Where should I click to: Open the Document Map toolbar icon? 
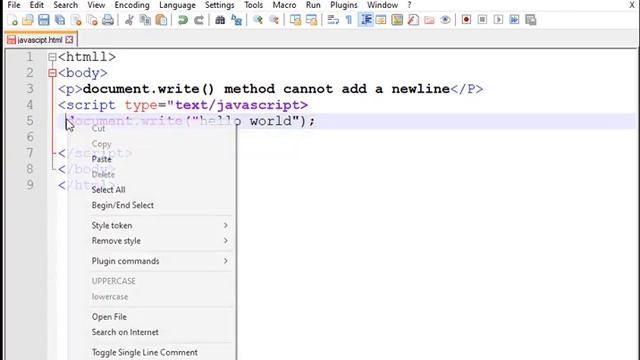pyautogui.click(x=397, y=20)
